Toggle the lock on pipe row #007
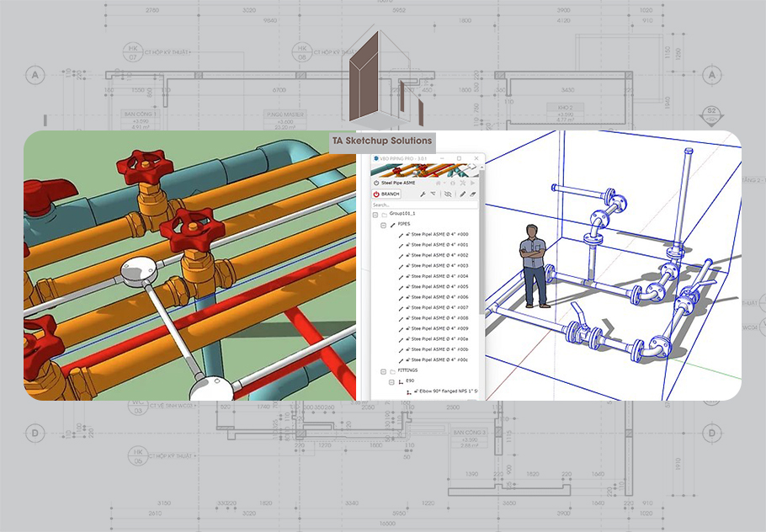The height and width of the screenshot is (532, 766). (408, 308)
